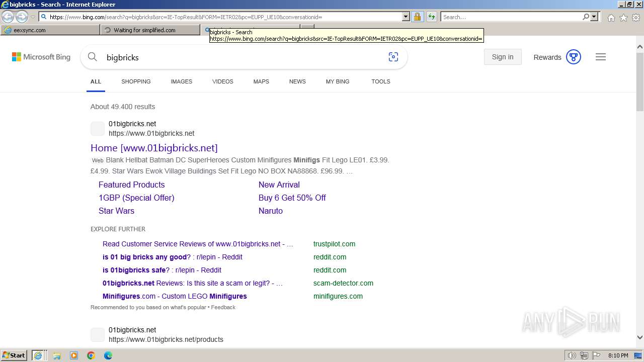Image resolution: width=644 pixels, height=362 pixels.
Task: Open the File Explorer taskbar icon
Action: click(57, 355)
